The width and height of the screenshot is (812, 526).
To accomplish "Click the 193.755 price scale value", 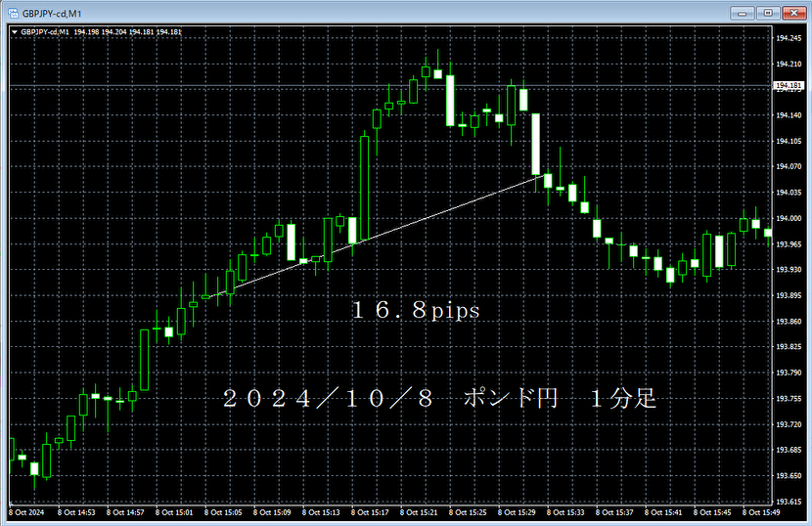I will [789, 399].
